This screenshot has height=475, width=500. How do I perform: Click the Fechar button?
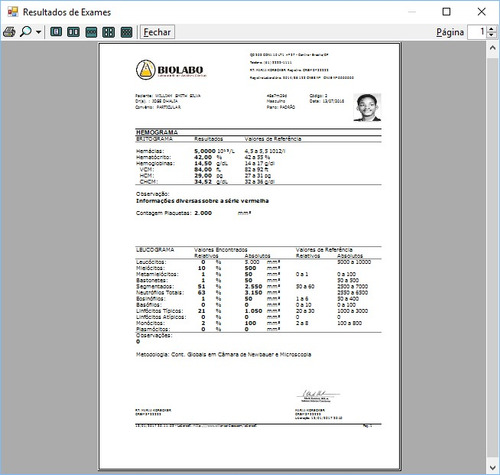click(x=157, y=32)
